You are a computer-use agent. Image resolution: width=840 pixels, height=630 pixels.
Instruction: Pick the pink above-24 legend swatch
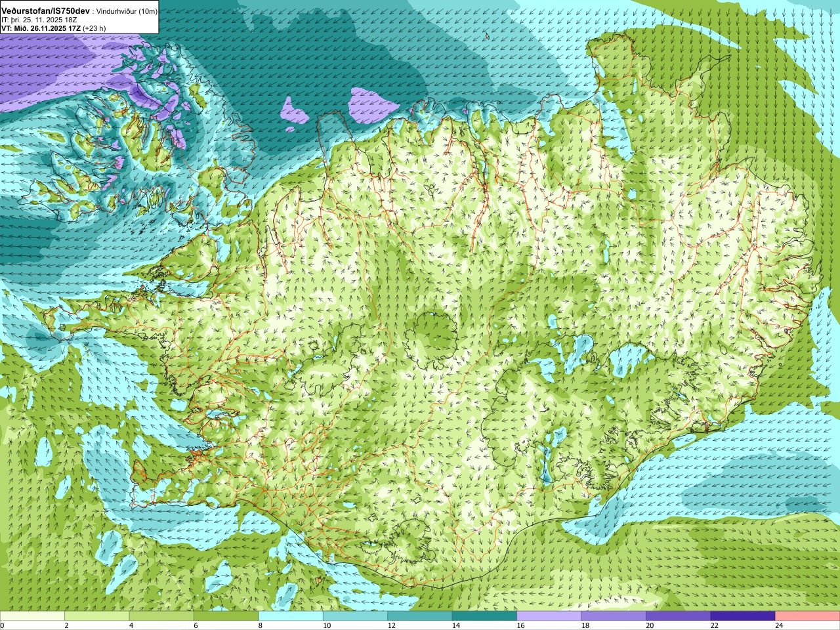(808, 616)
